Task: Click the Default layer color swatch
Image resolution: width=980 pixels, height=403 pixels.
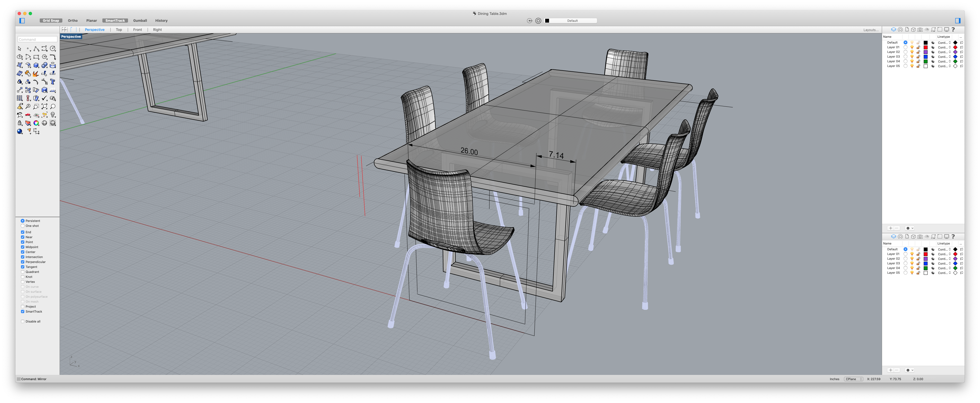Action: 926,42
